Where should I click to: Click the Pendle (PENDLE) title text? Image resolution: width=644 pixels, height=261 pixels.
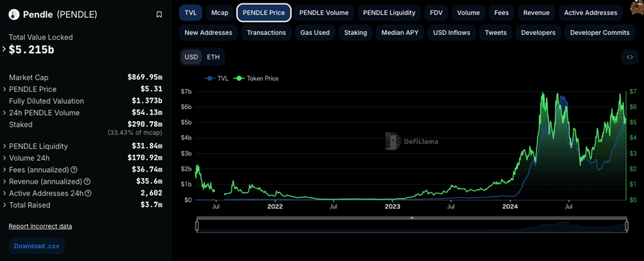point(60,15)
